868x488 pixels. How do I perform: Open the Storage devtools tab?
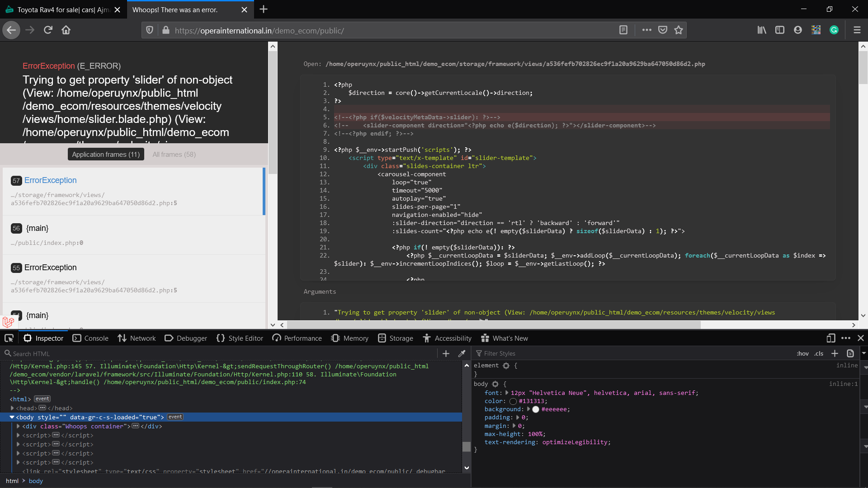click(396, 338)
